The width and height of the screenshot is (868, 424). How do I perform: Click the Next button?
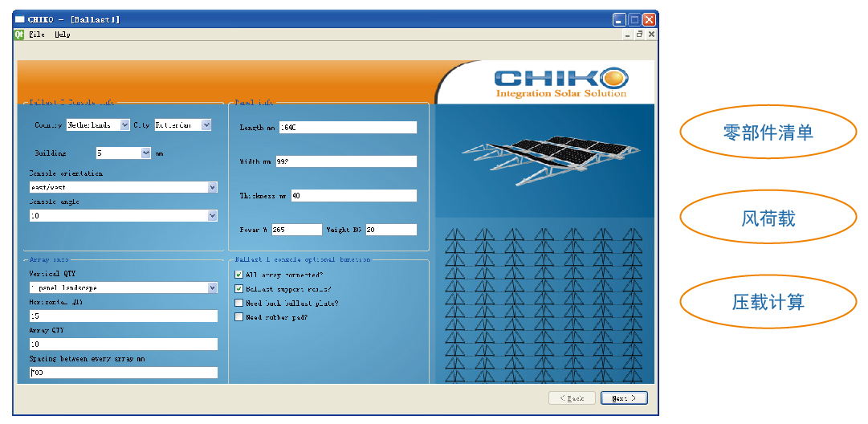623,398
